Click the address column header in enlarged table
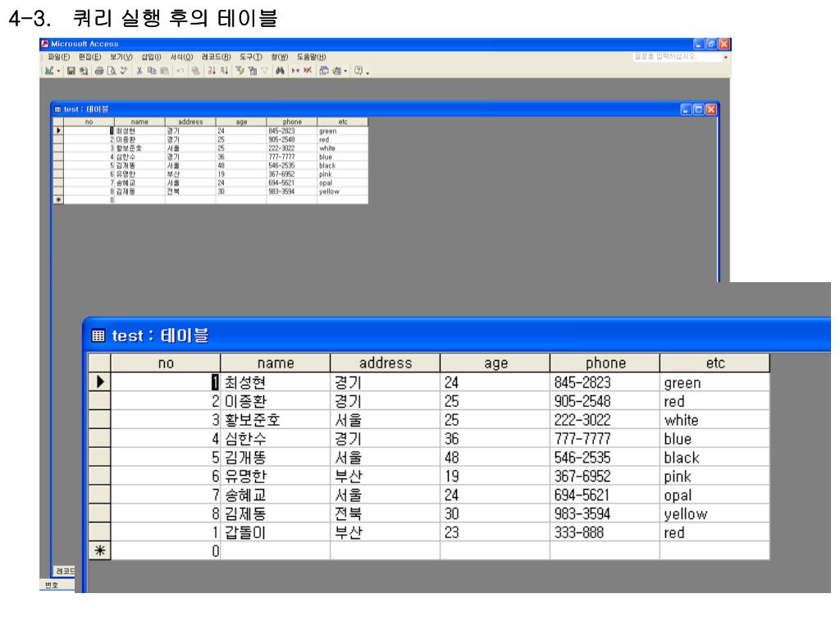Screen dimensions: 840x630 [385, 363]
